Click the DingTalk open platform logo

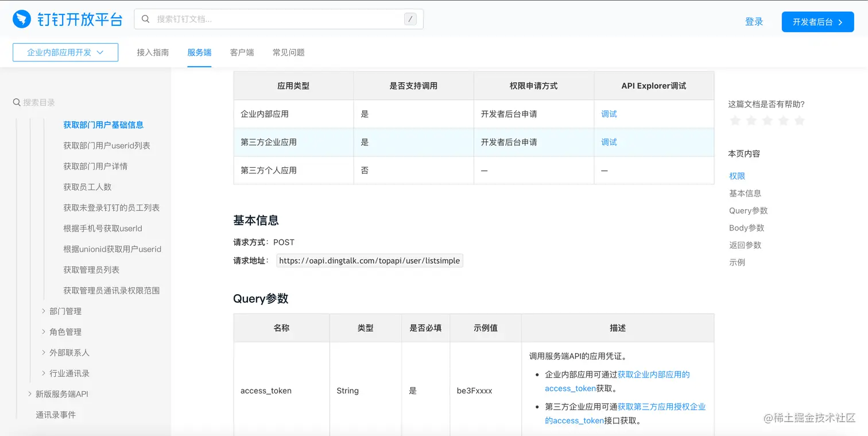(68, 20)
